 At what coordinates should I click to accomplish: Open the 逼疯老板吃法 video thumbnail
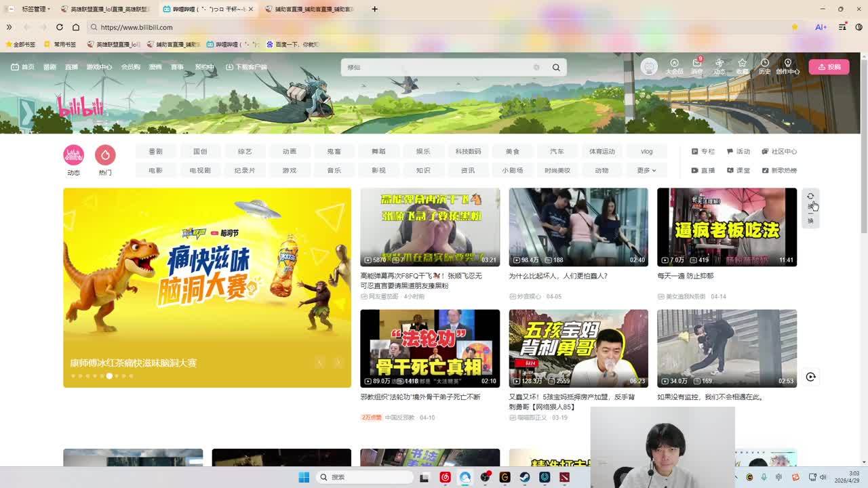click(x=726, y=227)
